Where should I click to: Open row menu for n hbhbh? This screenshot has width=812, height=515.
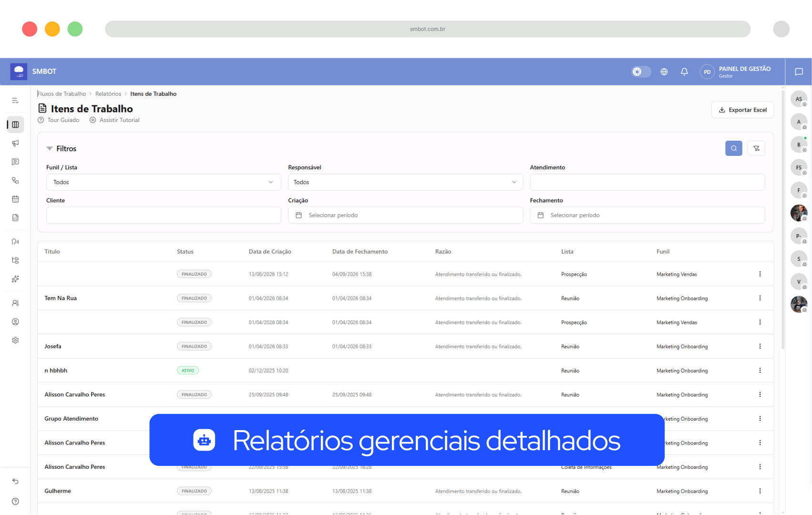[x=760, y=371]
